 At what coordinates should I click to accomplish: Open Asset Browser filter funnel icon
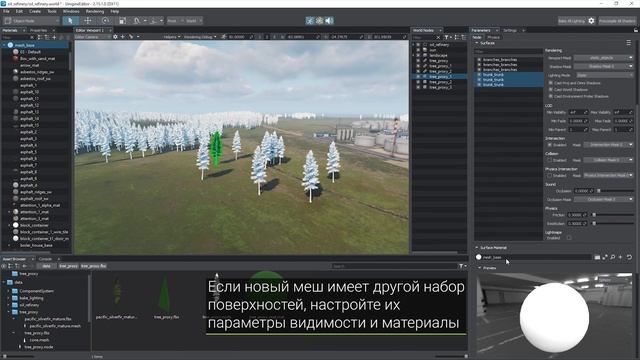pos(461,266)
